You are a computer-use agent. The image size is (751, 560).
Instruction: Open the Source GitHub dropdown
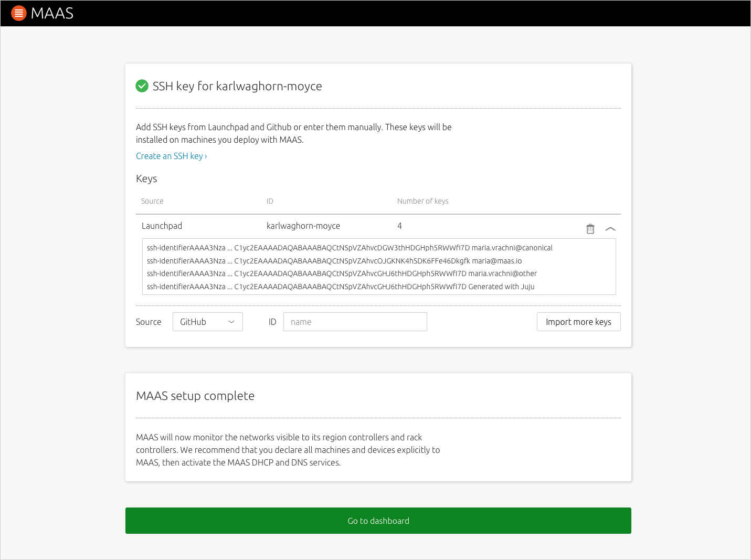click(208, 322)
